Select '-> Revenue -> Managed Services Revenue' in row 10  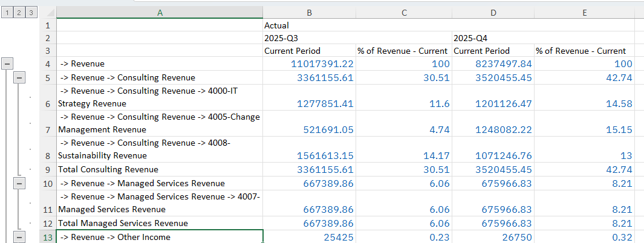tap(160, 183)
